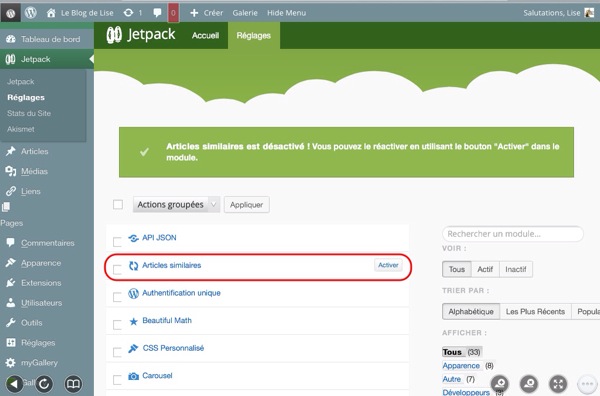Open the bookmarks book icon at bottom
The height and width of the screenshot is (396, 600).
[x=73, y=384]
